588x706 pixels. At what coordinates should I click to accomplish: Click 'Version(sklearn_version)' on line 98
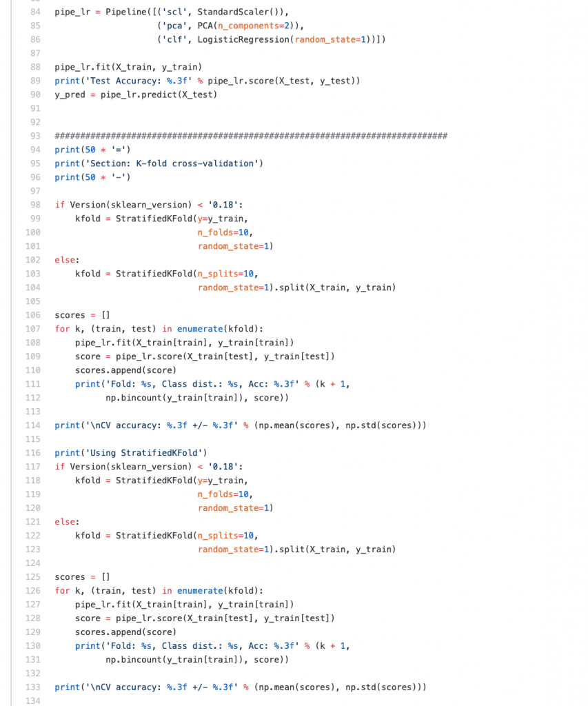click(x=131, y=205)
